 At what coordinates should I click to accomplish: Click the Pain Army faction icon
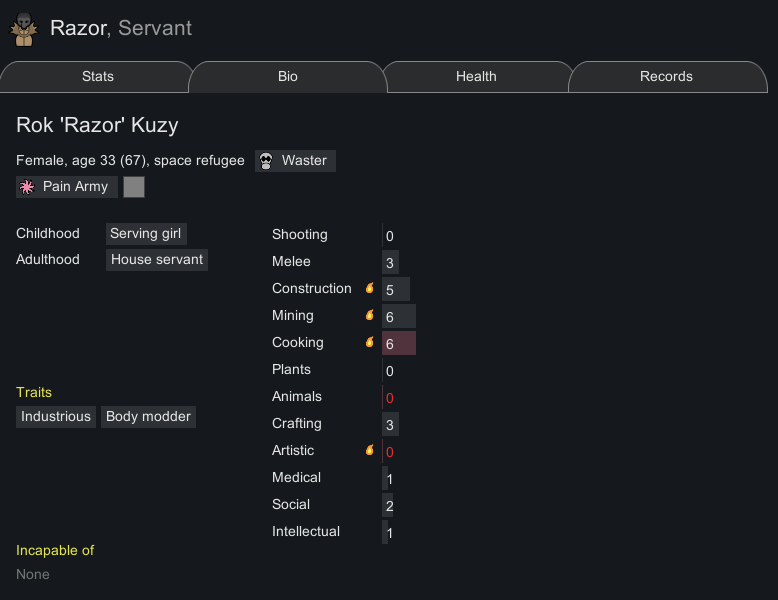tap(27, 187)
